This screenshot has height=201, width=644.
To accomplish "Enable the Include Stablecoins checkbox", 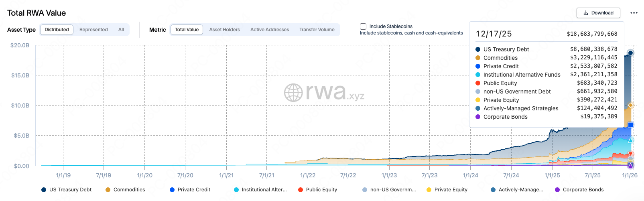I will 363,26.
